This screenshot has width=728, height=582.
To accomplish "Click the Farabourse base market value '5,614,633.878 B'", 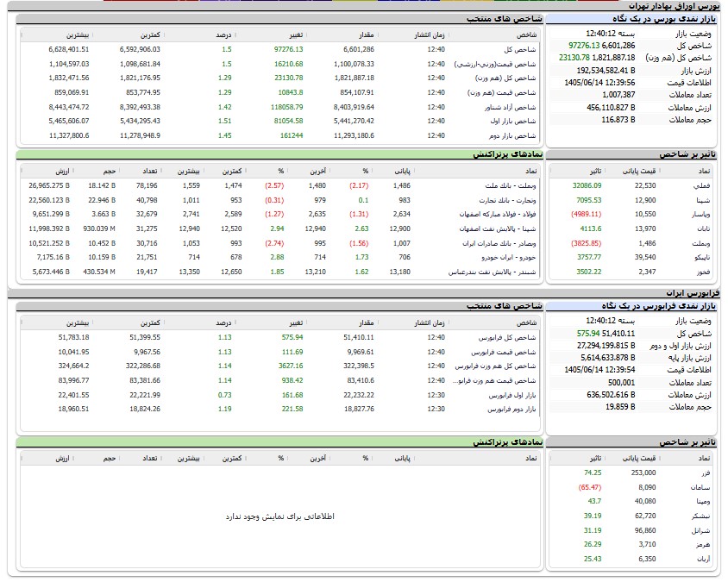I will coord(608,357).
